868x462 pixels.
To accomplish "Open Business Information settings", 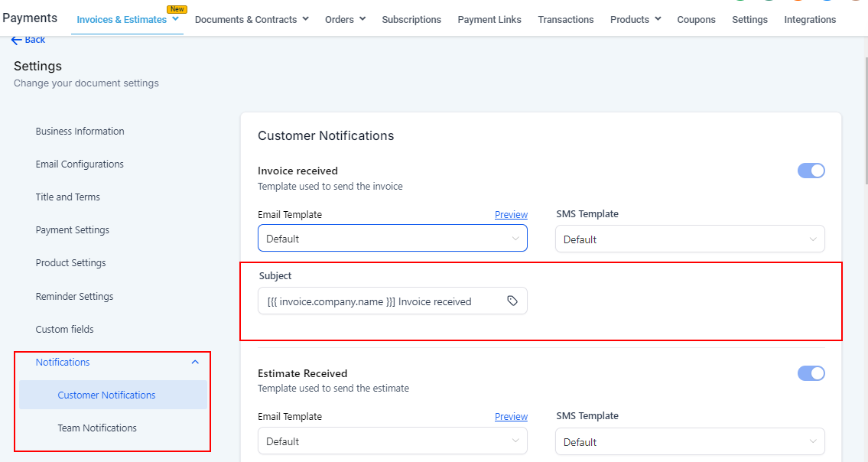I will click(80, 132).
